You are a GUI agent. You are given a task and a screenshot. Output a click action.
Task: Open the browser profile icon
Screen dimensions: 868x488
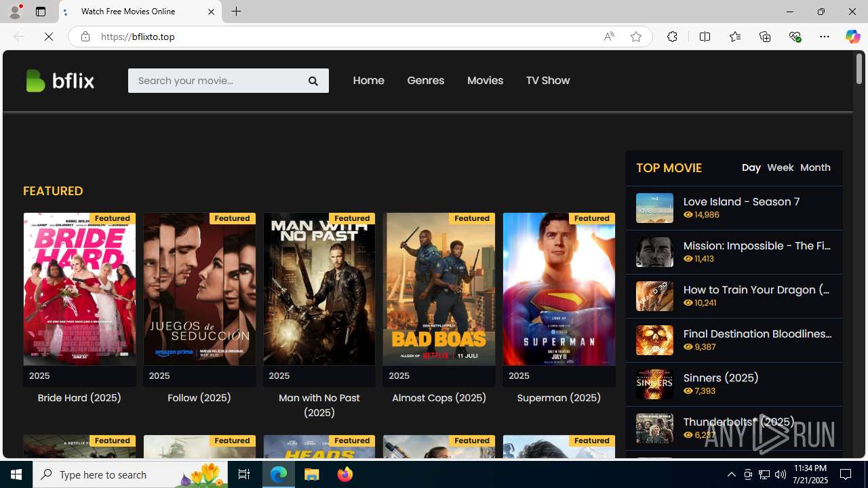click(15, 12)
